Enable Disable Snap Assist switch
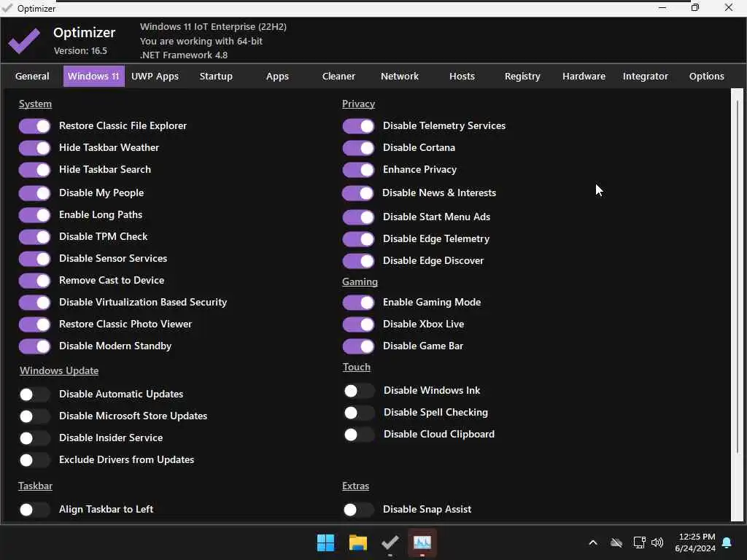 (358, 510)
